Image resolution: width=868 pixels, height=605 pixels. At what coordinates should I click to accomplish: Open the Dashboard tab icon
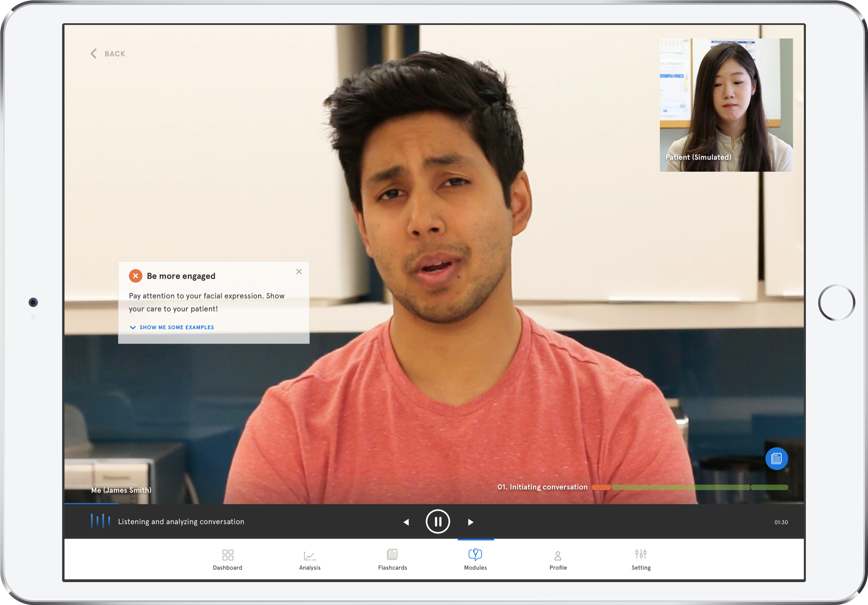coord(227,555)
